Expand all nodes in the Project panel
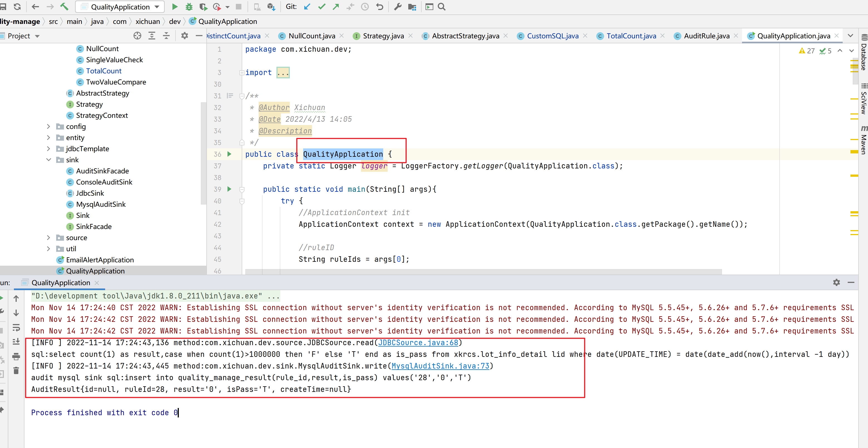Image resolution: width=868 pixels, height=448 pixels. pyautogui.click(x=152, y=36)
